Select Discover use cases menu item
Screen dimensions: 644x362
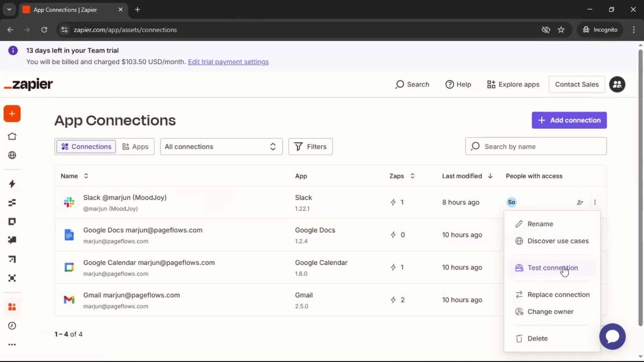(x=552, y=241)
